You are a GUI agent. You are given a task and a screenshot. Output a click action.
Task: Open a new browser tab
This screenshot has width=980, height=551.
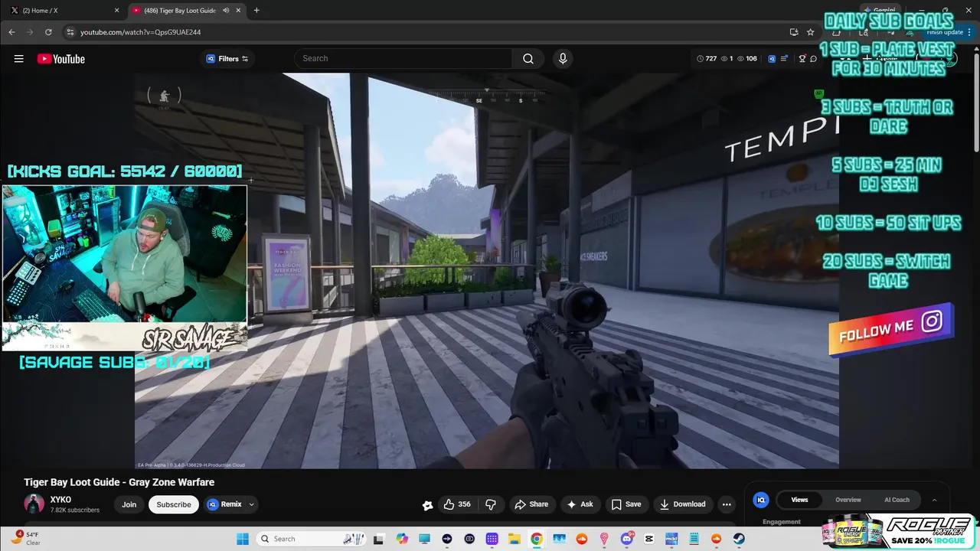pyautogui.click(x=256, y=11)
